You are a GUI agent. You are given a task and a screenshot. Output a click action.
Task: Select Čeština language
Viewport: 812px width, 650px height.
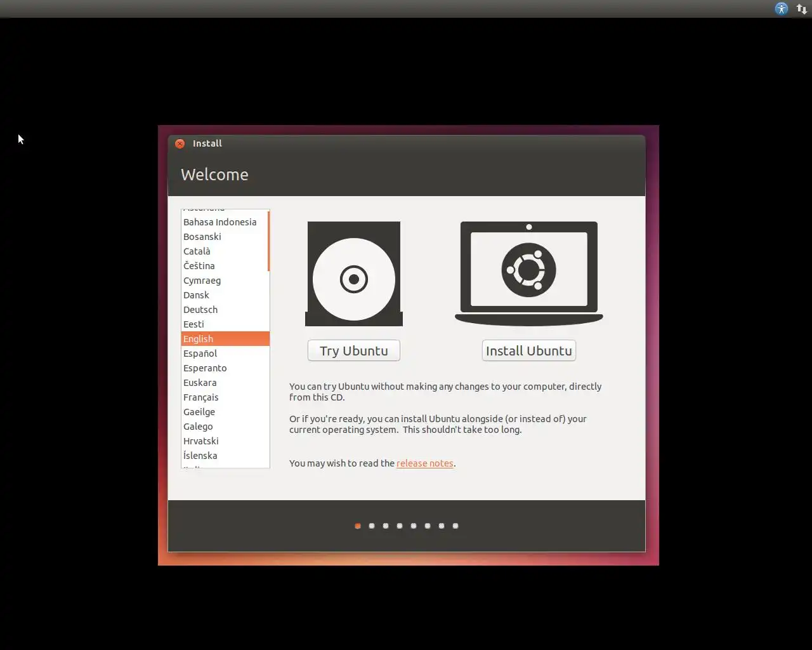[x=225, y=266]
